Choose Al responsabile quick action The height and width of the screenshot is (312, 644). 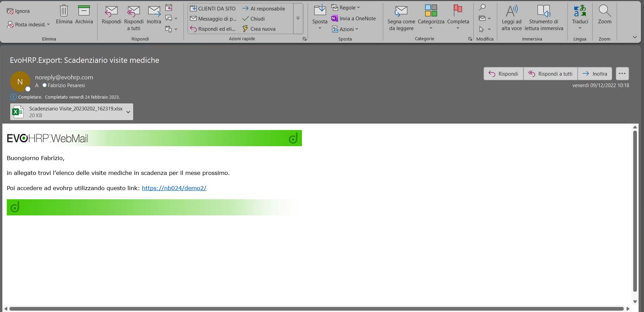(264, 8)
